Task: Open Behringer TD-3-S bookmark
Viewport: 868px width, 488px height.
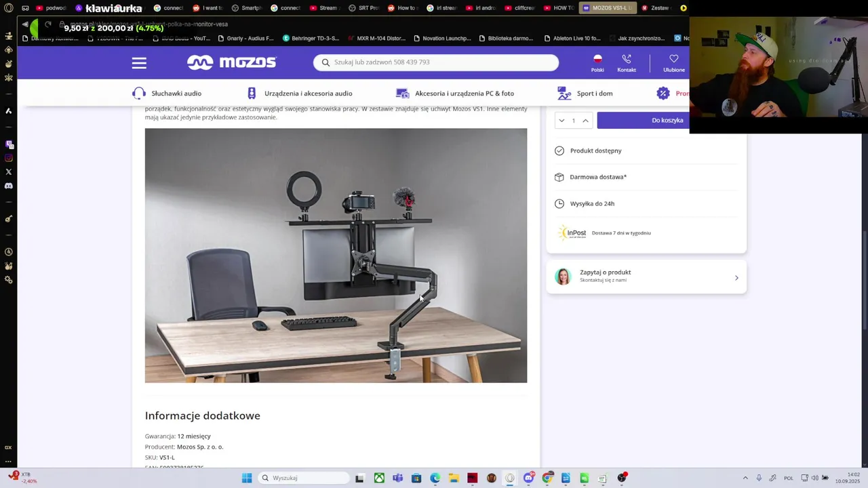Action: [311, 39]
